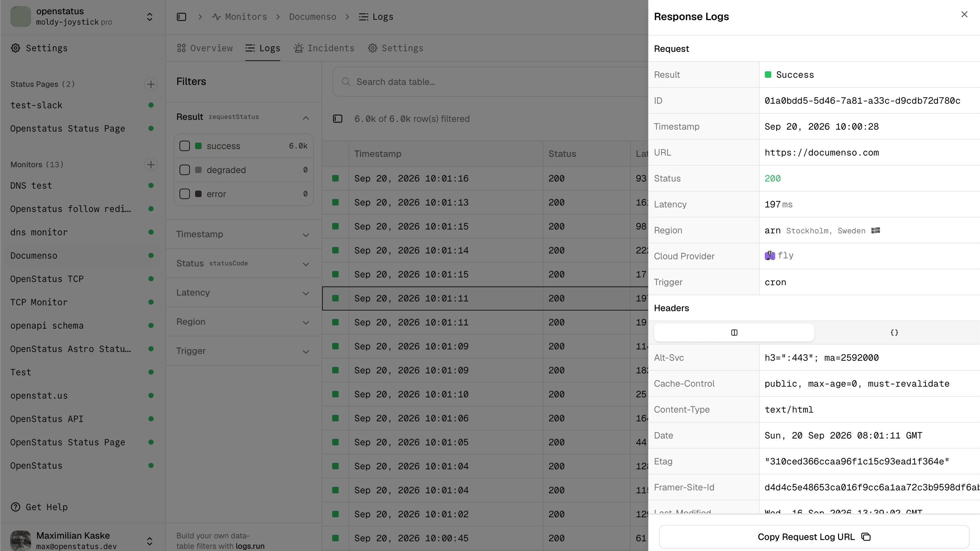Expand the Timestamp filter section
980x551 pixels.
coord(243,234)
